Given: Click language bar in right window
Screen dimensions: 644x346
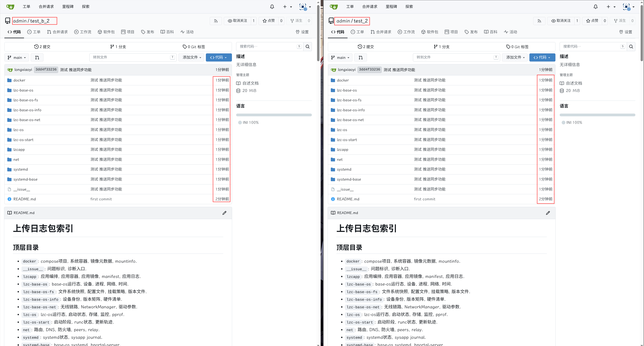Looking at the screenshot, I should (597, 115).
